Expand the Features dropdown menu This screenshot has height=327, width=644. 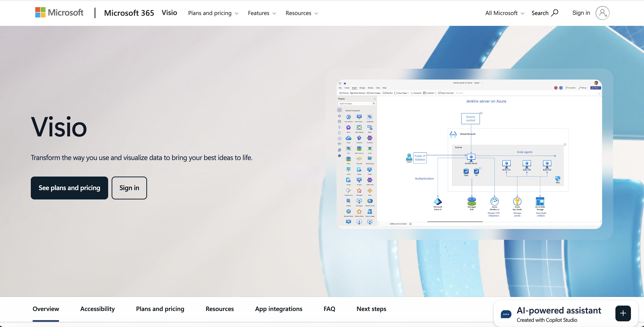pyautogui.click(x=262, y=13)
